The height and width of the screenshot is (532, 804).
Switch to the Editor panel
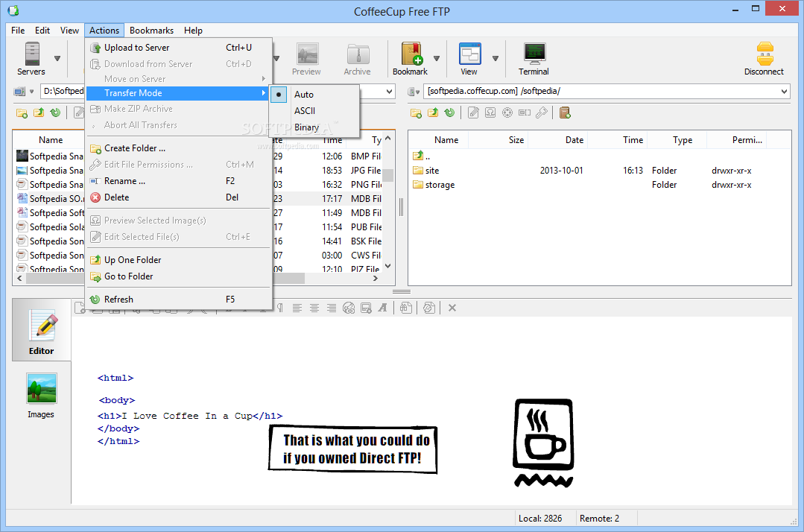click(x=42, y=331)
